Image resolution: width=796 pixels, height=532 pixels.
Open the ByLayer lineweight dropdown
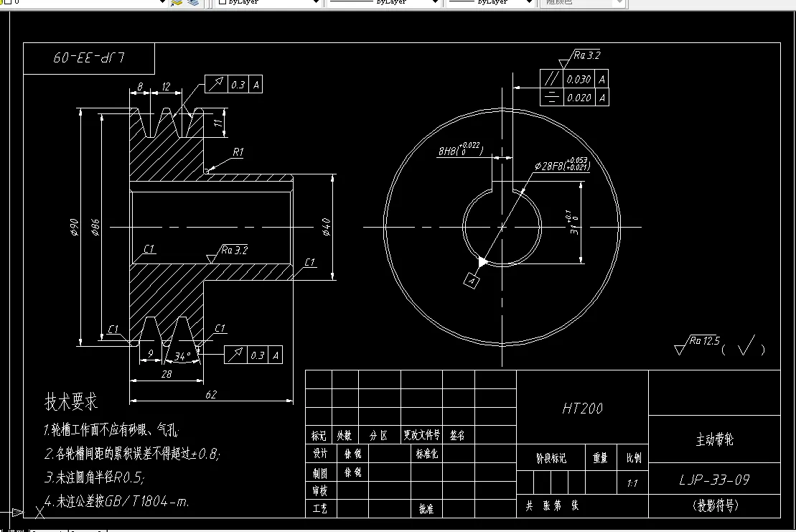click(530, 2)
